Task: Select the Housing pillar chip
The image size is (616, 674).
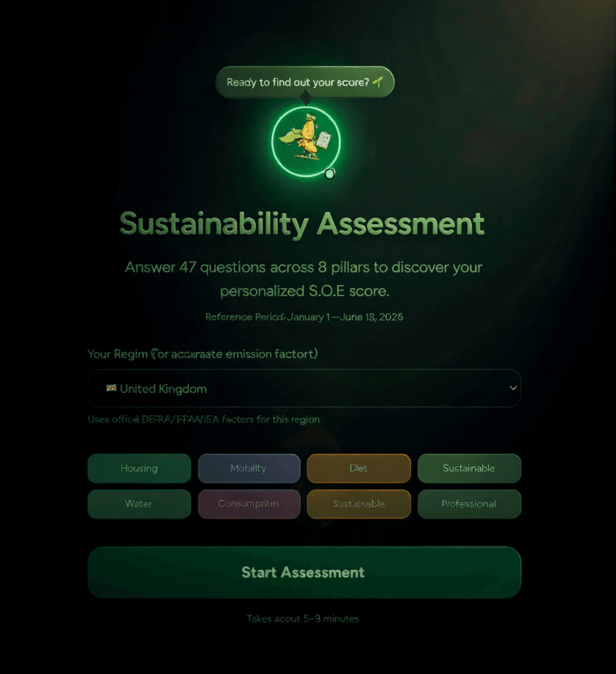Action: [139, 468]
